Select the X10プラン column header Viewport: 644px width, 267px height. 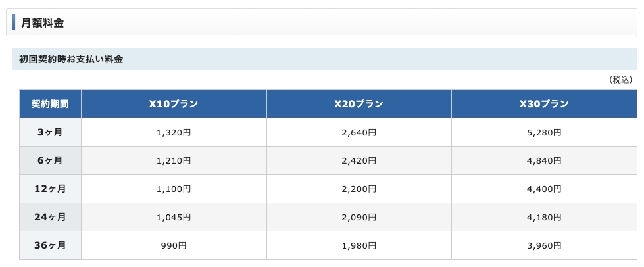[x=174, y=104]
